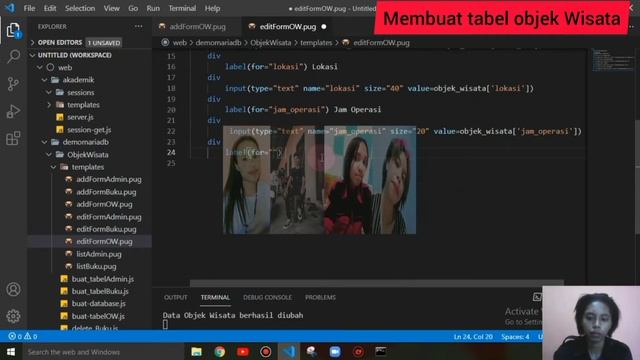Click the ObjekWisata breadcrumb segment

271,42
